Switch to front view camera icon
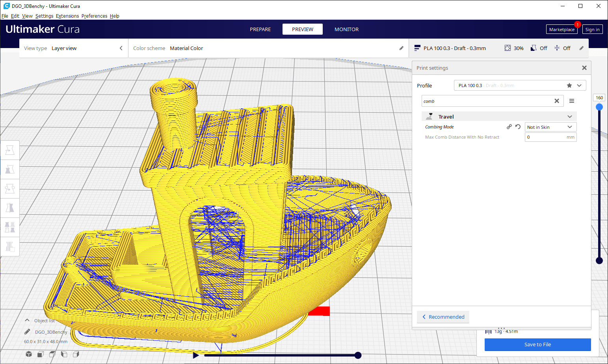Viewport: 608px width, 364px height. coord(40,354)
